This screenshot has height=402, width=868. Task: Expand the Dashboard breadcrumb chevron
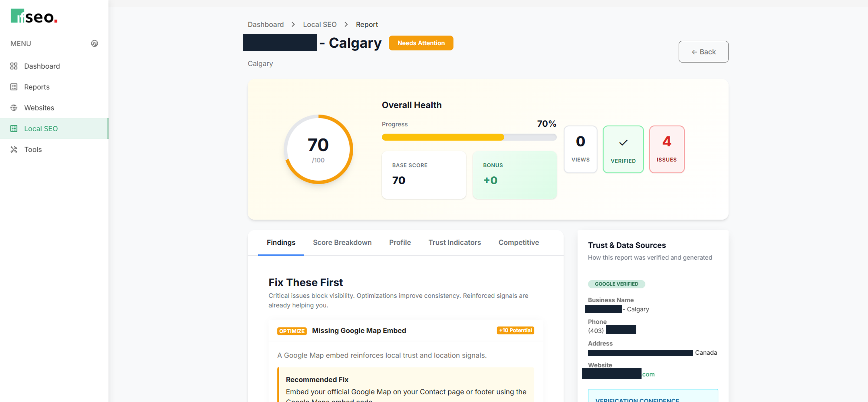coord(293,24)
